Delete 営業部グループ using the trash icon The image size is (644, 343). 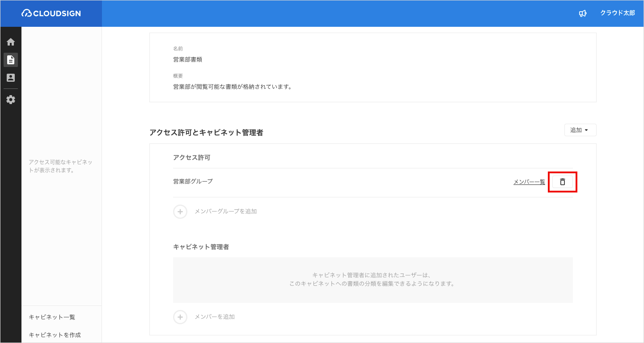[563, 182]
